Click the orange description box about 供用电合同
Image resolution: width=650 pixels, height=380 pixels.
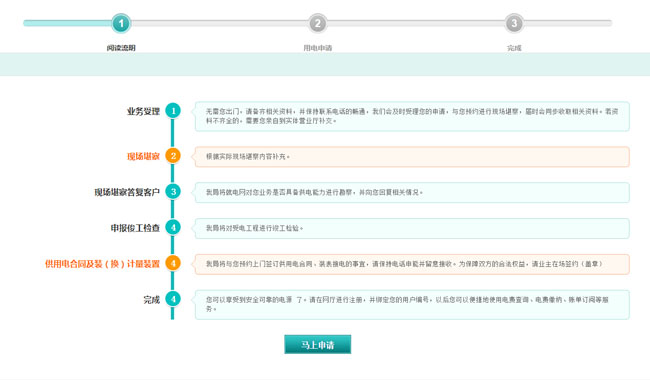(x=412, y=264)
